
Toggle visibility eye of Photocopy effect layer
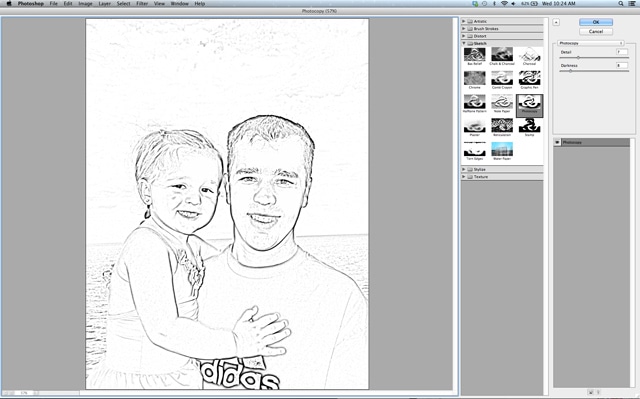click(x=557, y=142)
